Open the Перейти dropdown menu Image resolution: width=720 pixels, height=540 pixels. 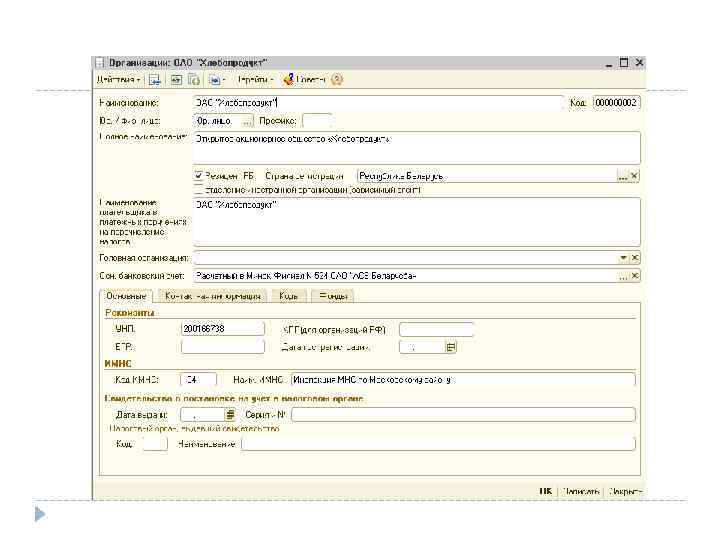click(x=255, y=80)
